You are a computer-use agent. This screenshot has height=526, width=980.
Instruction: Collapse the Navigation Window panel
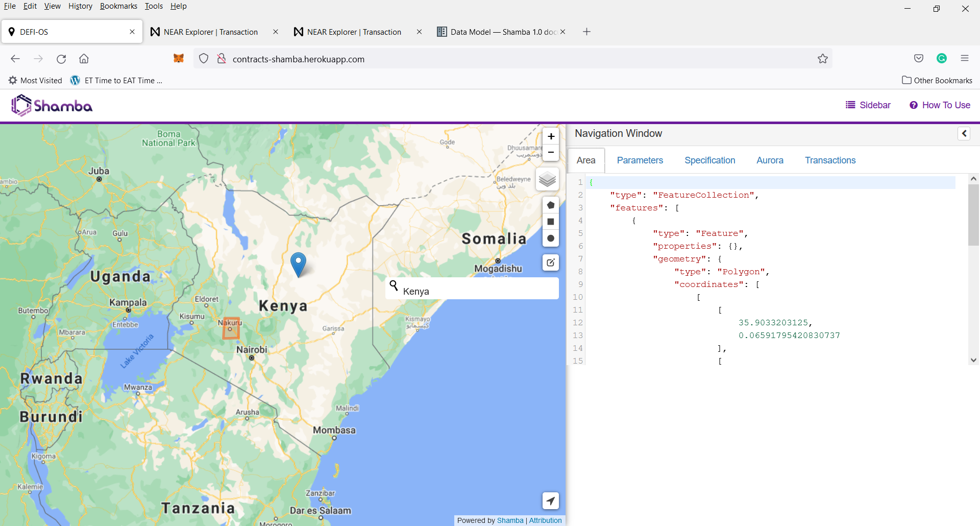(x=964, y=134)
